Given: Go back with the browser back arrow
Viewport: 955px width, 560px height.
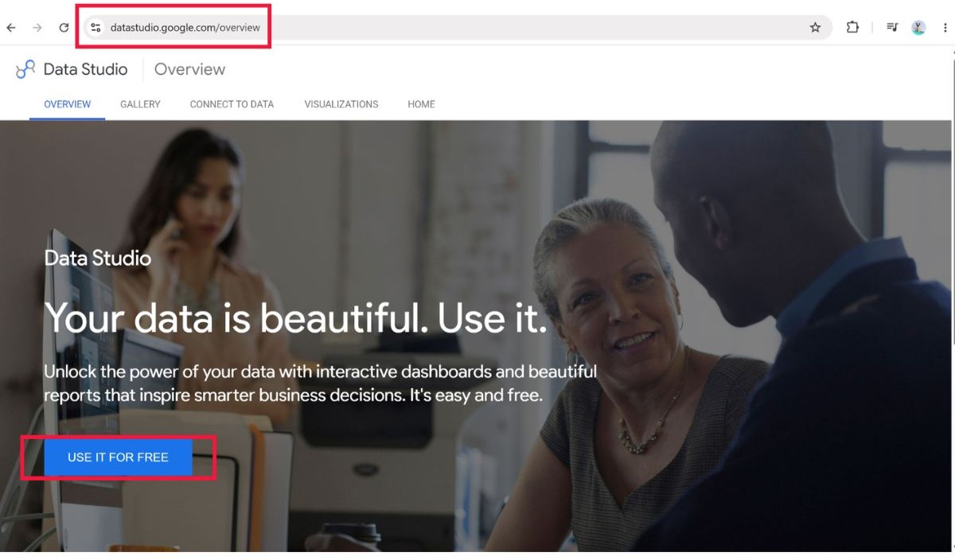Looking at the screenshot, I should click(x=11, y=28).
